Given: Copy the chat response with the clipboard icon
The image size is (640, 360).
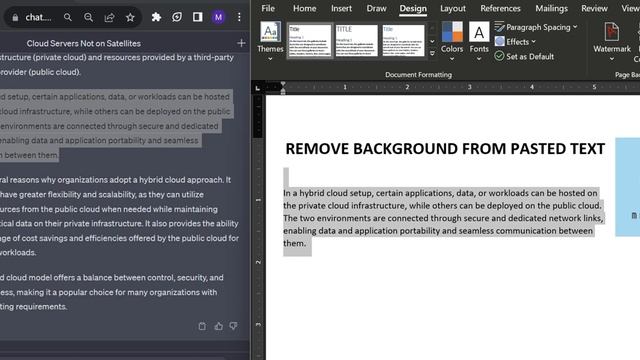Looking at the screenshot, I should coord(202,326).
